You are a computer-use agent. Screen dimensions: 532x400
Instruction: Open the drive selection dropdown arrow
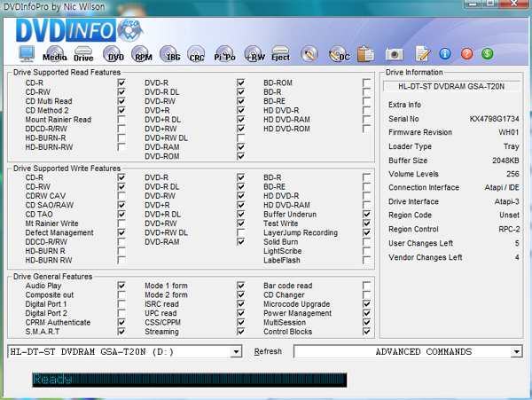pyautogui.click(x=236, y=352)
